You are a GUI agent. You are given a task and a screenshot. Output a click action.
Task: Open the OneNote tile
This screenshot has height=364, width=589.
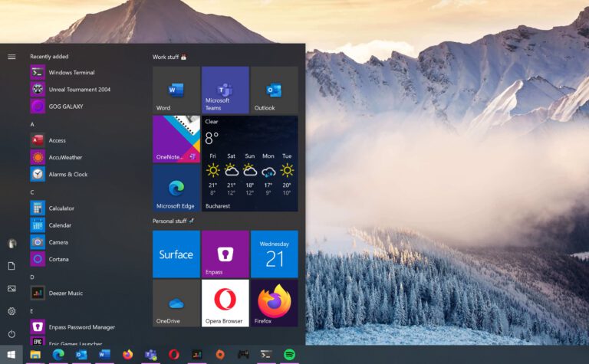click(x=176, y=139)
